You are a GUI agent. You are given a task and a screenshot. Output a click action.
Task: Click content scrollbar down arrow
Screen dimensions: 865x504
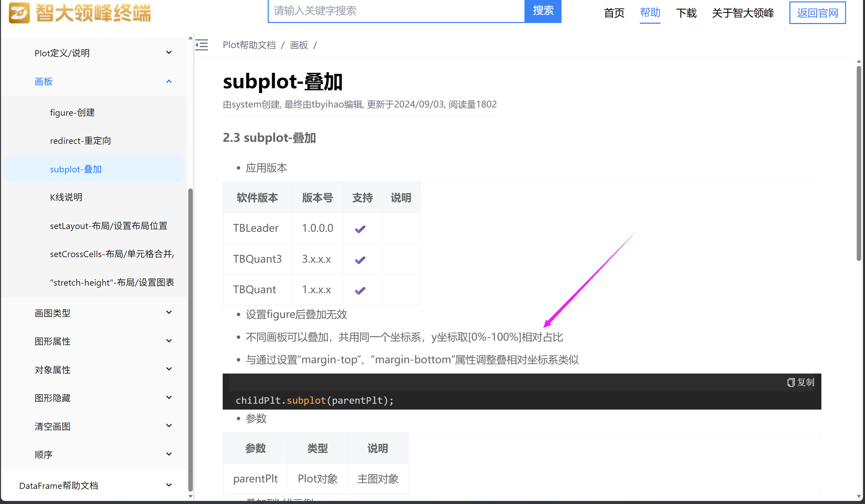point(858,496)
